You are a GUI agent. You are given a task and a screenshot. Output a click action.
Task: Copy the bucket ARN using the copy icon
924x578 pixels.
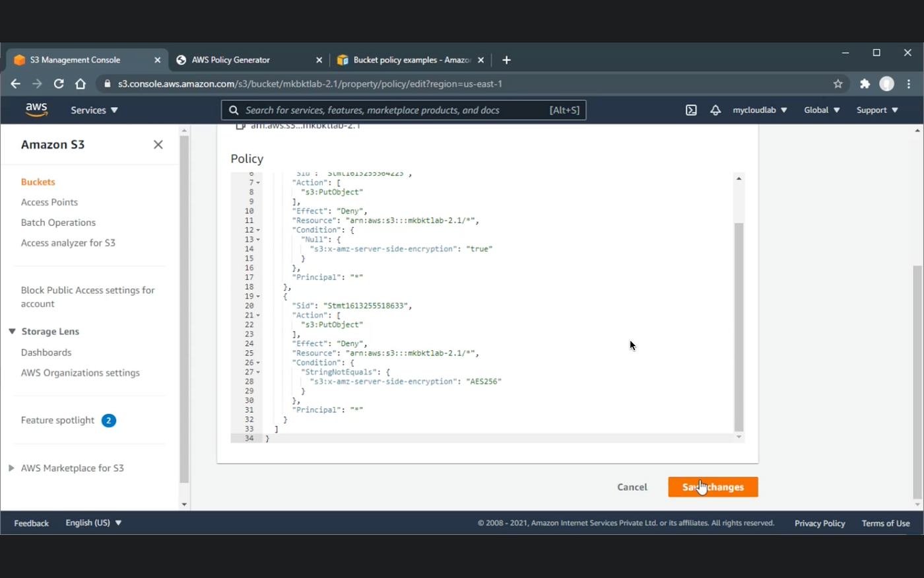240,126
